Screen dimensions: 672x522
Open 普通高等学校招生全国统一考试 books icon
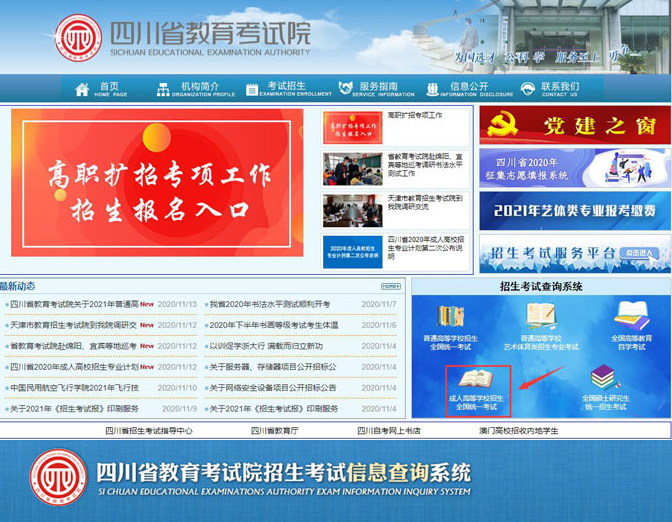(450, 317)
